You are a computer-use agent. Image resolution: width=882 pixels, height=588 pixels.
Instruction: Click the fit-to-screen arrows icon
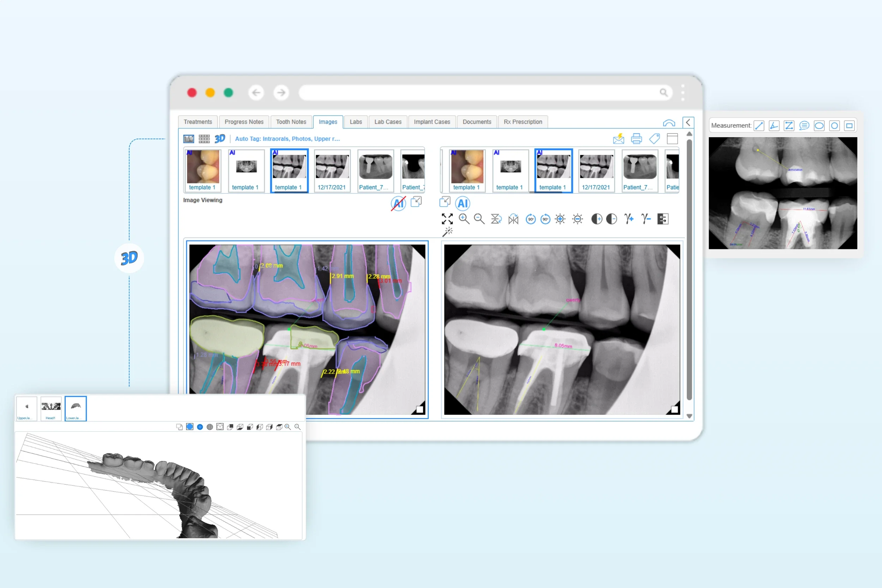pyautogui.click(x=447, y=219)
